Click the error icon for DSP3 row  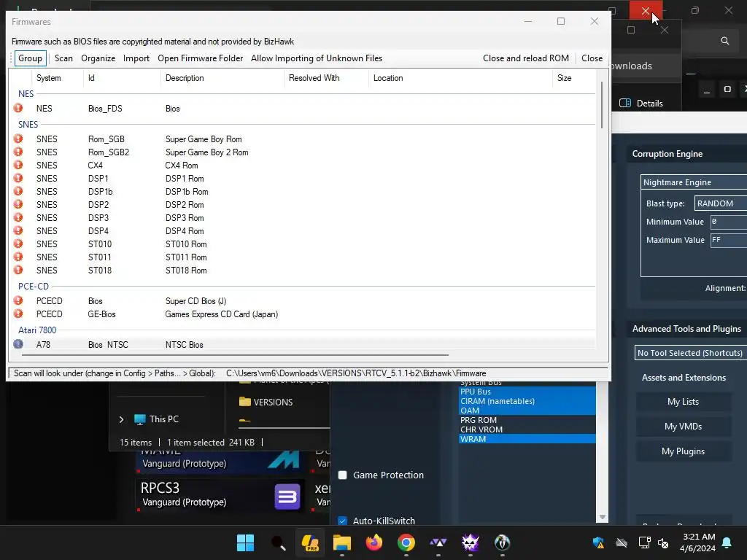pyautogui.click(x=18, y=217)
